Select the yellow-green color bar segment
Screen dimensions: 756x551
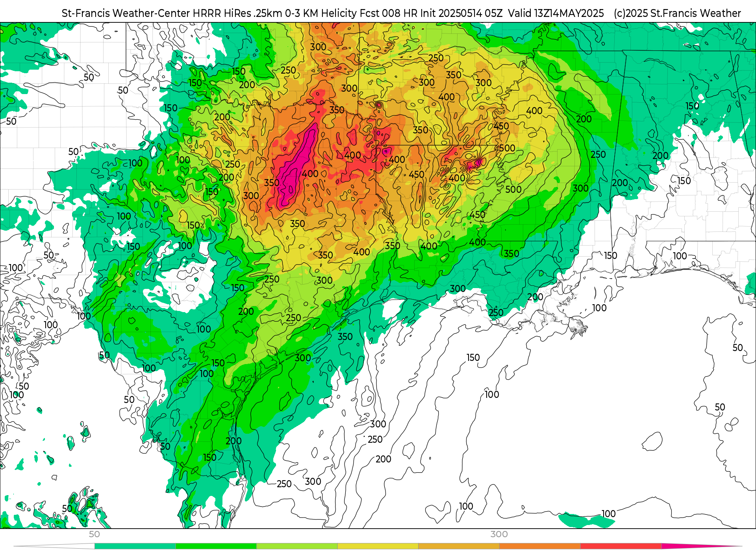[297, 546]
